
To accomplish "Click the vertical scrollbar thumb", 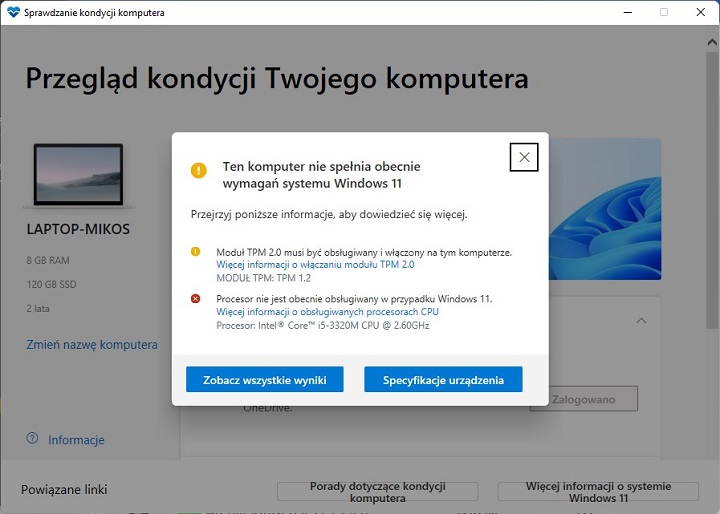I will click(x=712, y=188).
